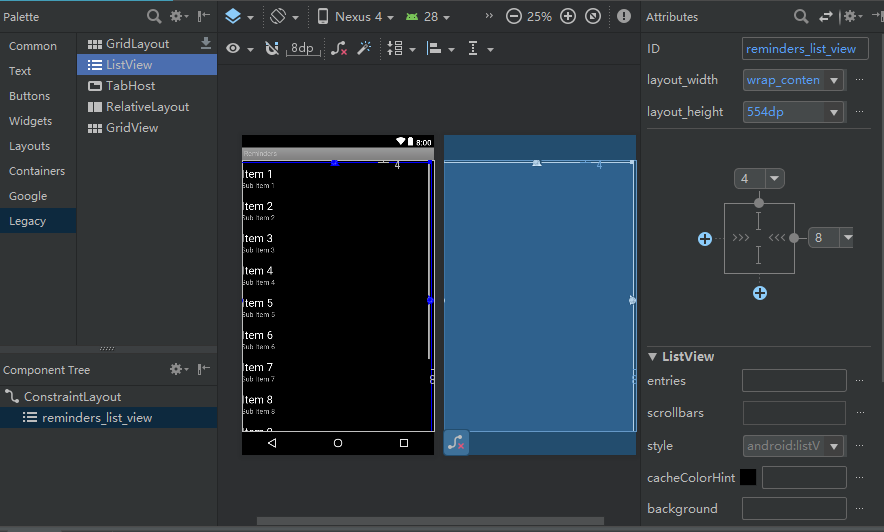Open Attributes panel settings gear
Screen dimensions: 884x532
(852, 16)
